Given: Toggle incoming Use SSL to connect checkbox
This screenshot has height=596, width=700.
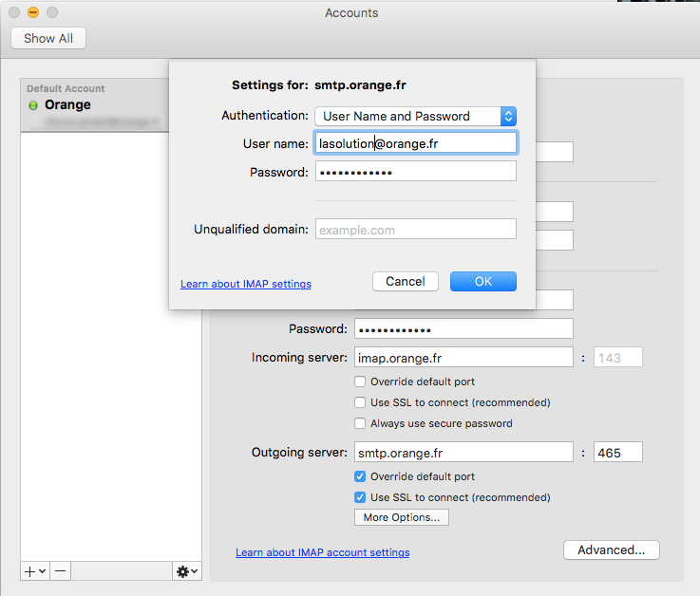Looking at the screenshot, I should (360, 402).
